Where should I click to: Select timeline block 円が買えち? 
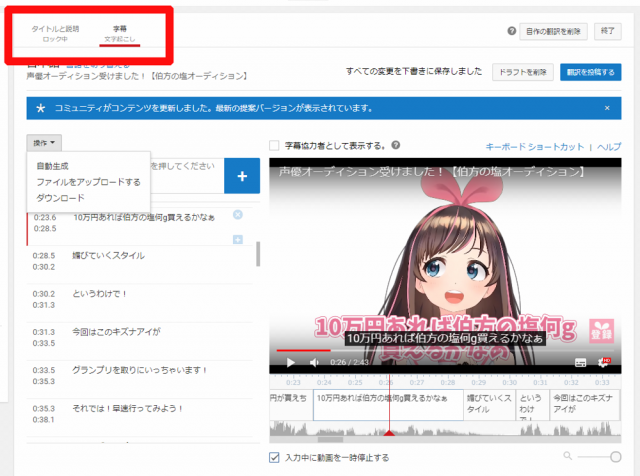[291, 405]
